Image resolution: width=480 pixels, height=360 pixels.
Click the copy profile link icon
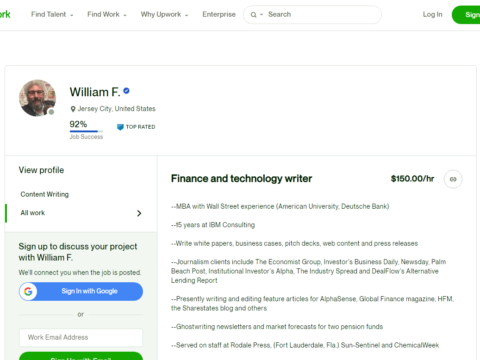pyautogui.click(x=453, y=179)
